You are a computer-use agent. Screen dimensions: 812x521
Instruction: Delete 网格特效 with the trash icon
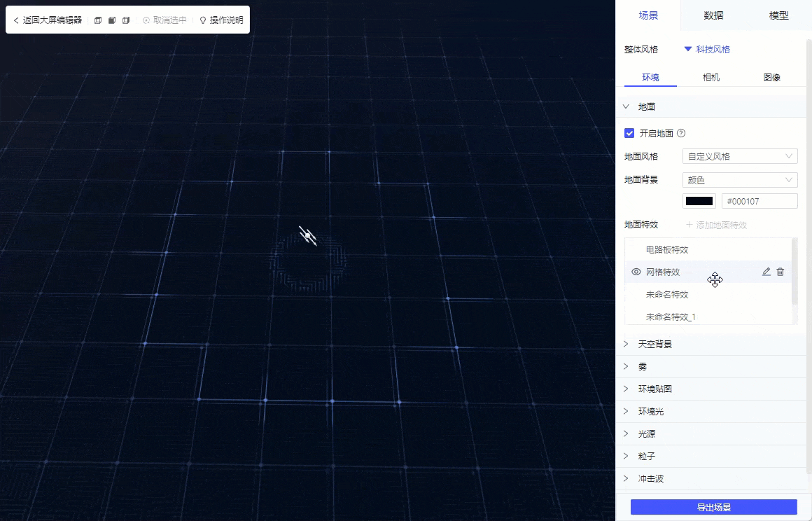(x=780, y=272)
